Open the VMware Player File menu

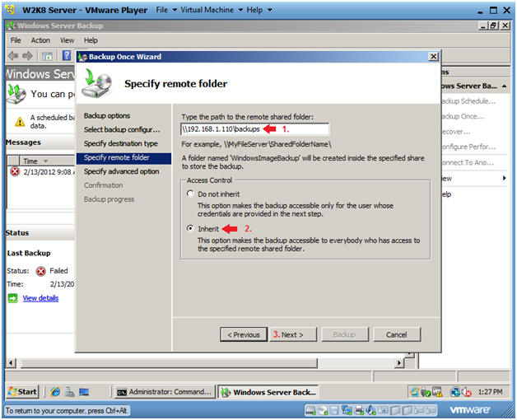tap(165, 10)
